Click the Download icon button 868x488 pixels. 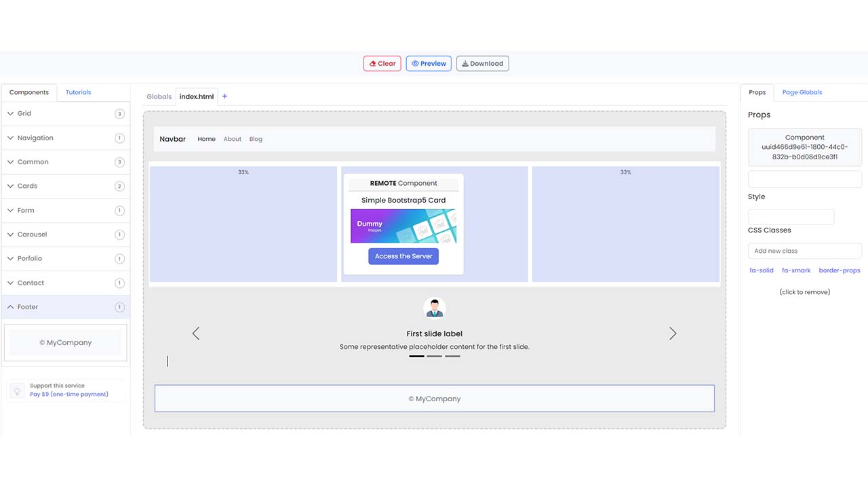[x=464, y=63]
